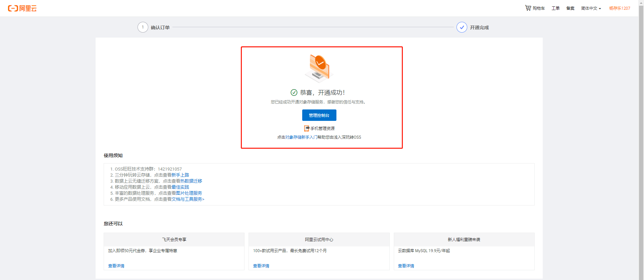Click the green success check icon

coord(294,92)
